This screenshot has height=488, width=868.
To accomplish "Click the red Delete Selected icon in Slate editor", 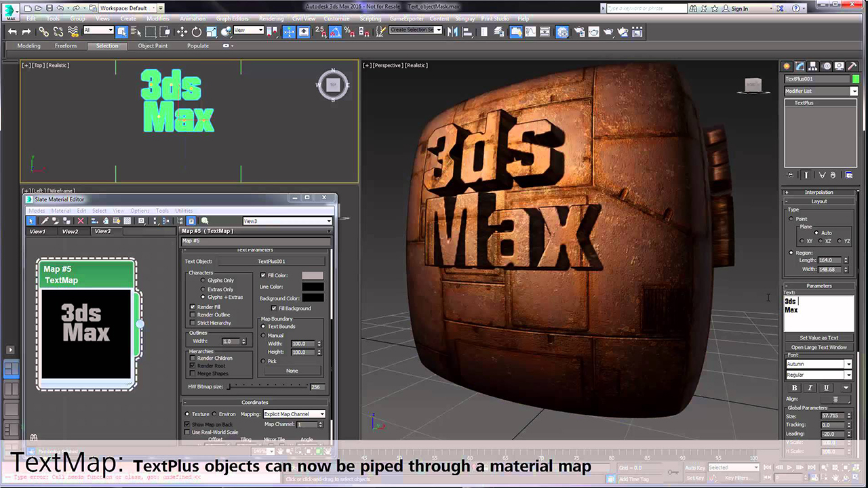I will click(x=81, y=221).
